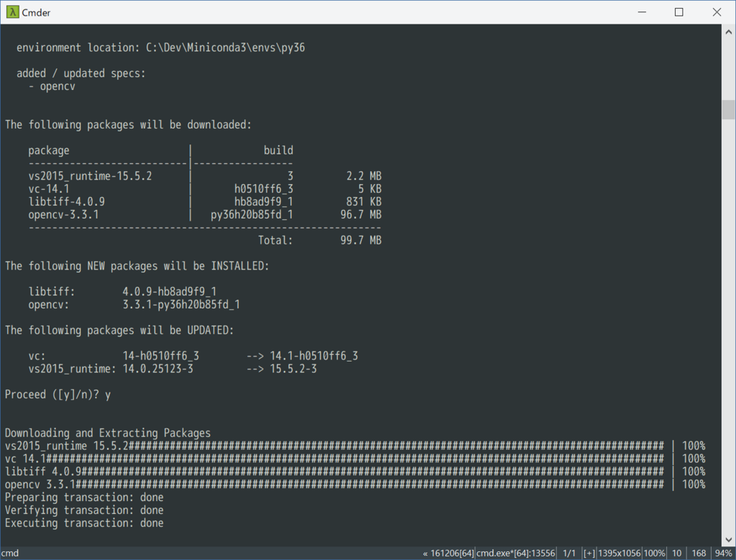This screenshot has height=560, width=736.
Task: Click the '99.7 MB' total value
Action: point(361,240)
